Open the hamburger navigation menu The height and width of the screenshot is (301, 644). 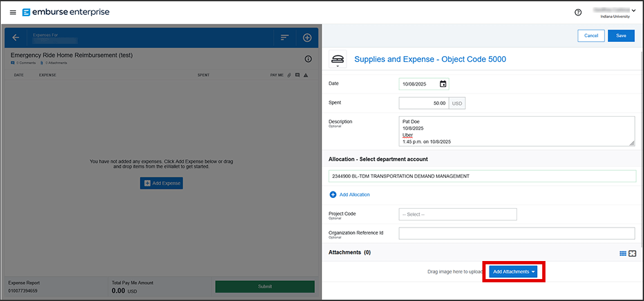click(x=13, y=12)
